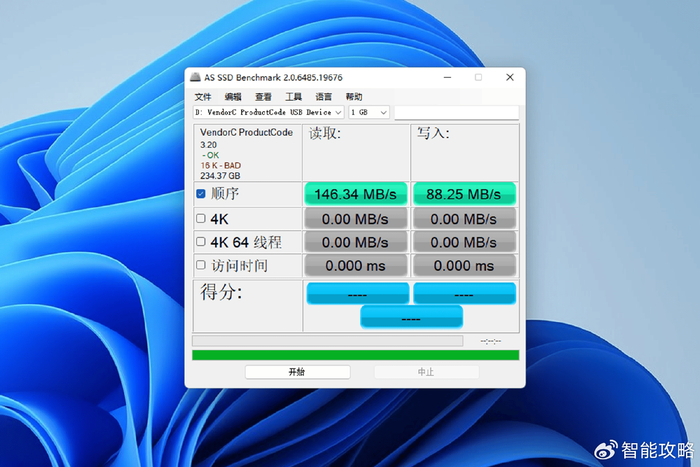The width and height of the screenshot is (700, 467).
Task: Minimize the AS SSD Benchmark window
Action: tap(447, 77)
